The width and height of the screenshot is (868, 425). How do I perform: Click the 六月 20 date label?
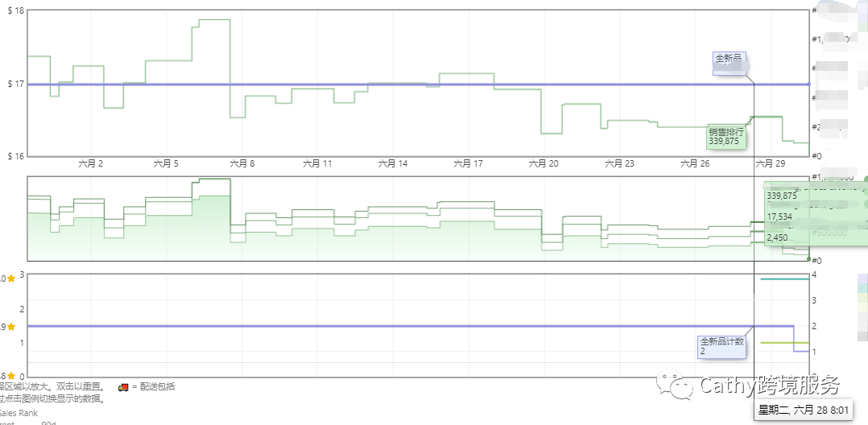point(544,164)
